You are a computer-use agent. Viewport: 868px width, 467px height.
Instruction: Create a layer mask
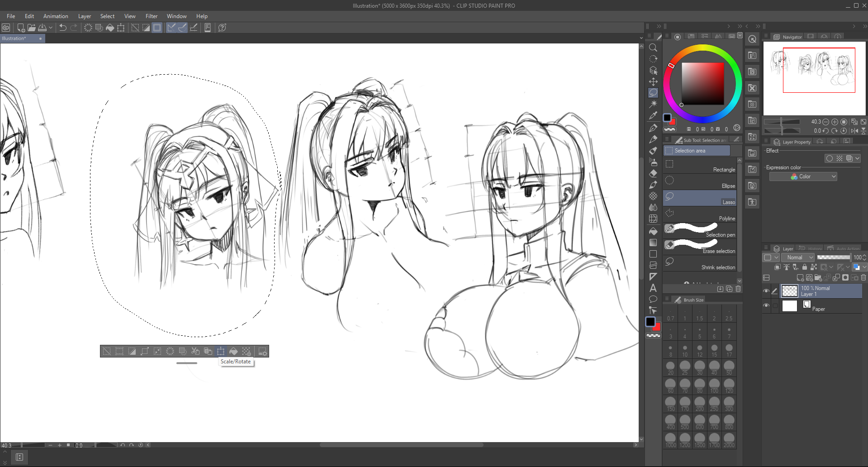tap(845, 278)
